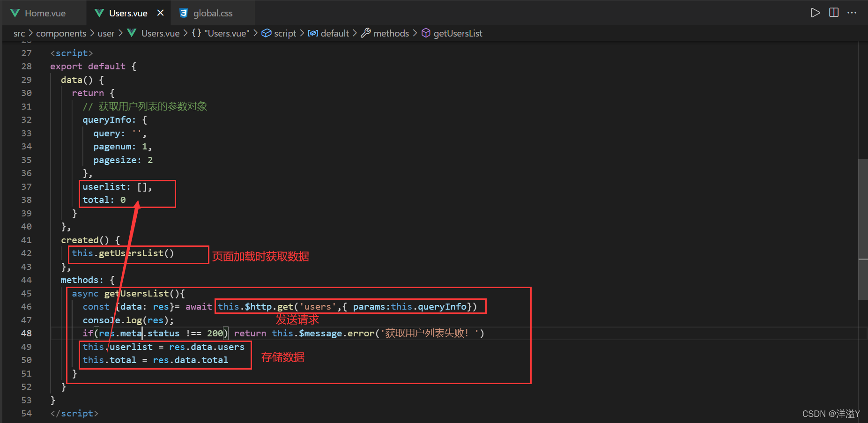Open the Users.vue file breadcrumb
Screen dimensions: 868x423
coord(160,33)
